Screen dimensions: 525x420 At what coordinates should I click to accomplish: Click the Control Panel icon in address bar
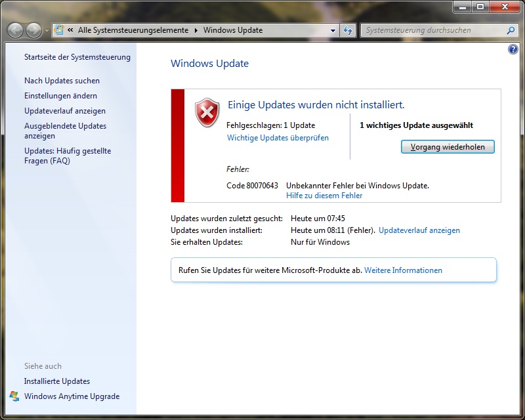click(59, 30)
